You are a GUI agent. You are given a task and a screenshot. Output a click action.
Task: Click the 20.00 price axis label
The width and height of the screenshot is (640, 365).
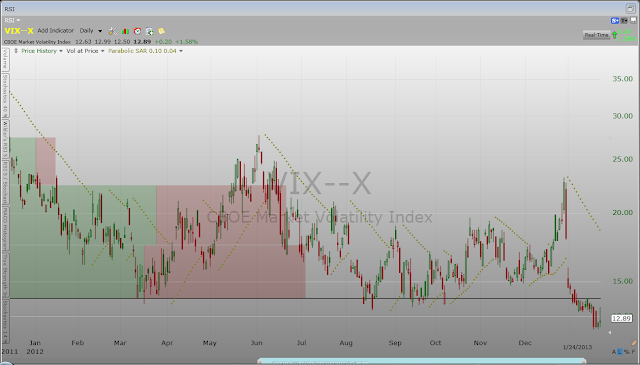(622, 213)
